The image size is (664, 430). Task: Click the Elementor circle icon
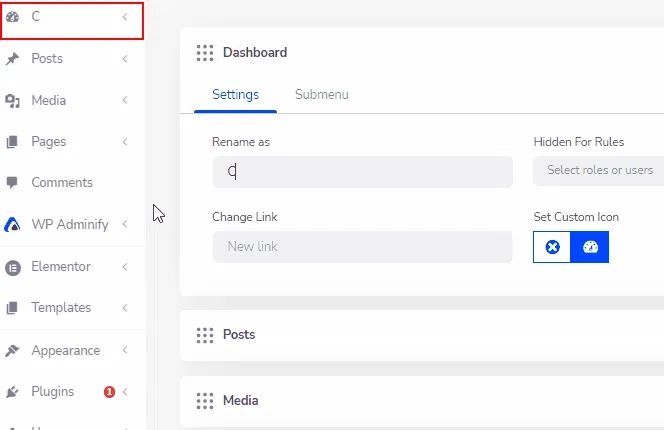pos(13,267)
